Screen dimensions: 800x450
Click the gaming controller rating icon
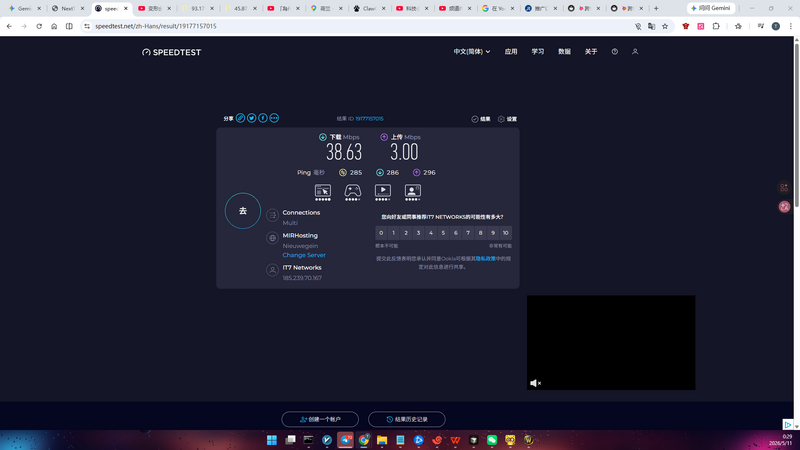coord(353,192)
